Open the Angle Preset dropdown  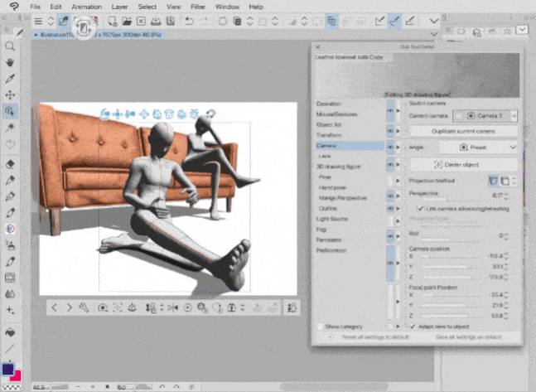pyautogui.click(x=478, y=148)
